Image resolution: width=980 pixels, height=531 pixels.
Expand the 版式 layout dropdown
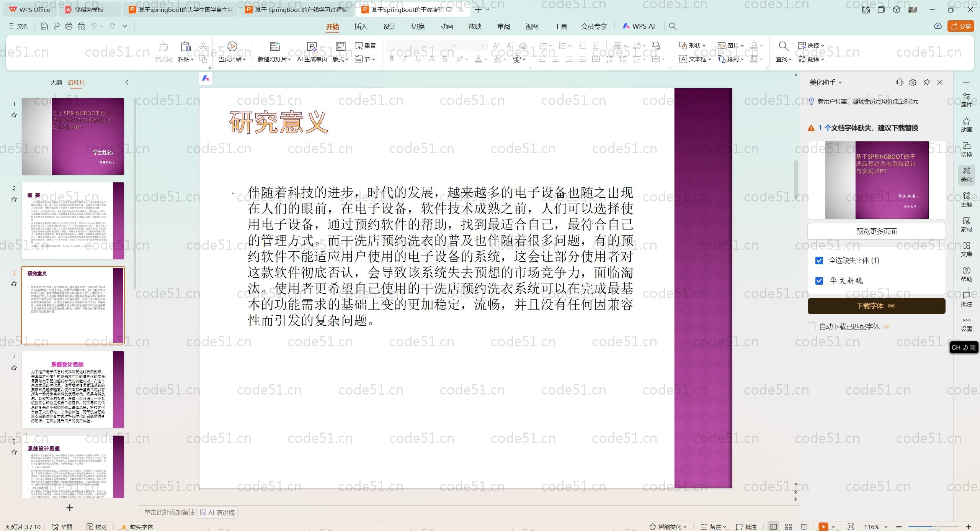(346, 59)
